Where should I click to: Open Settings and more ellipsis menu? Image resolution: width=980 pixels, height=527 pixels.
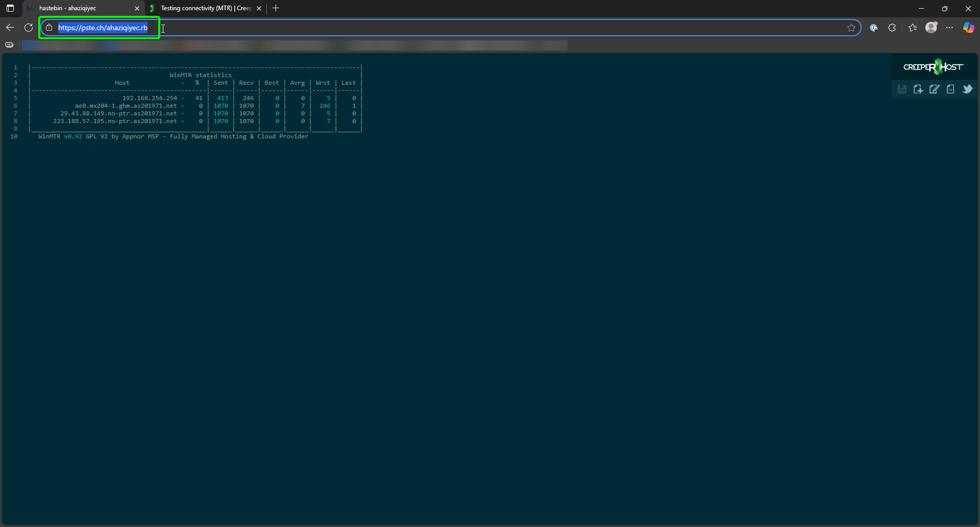pos(949,28)
